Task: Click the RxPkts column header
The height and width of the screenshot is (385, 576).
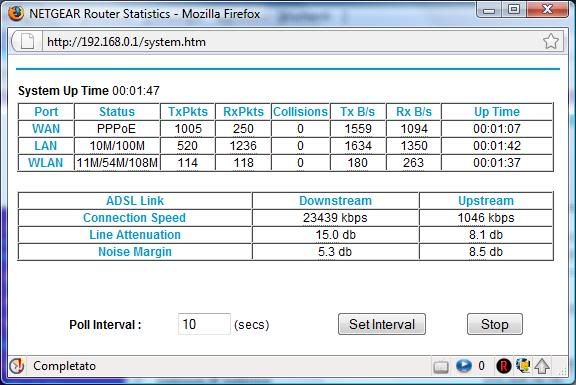Action: tap(243, 112)
